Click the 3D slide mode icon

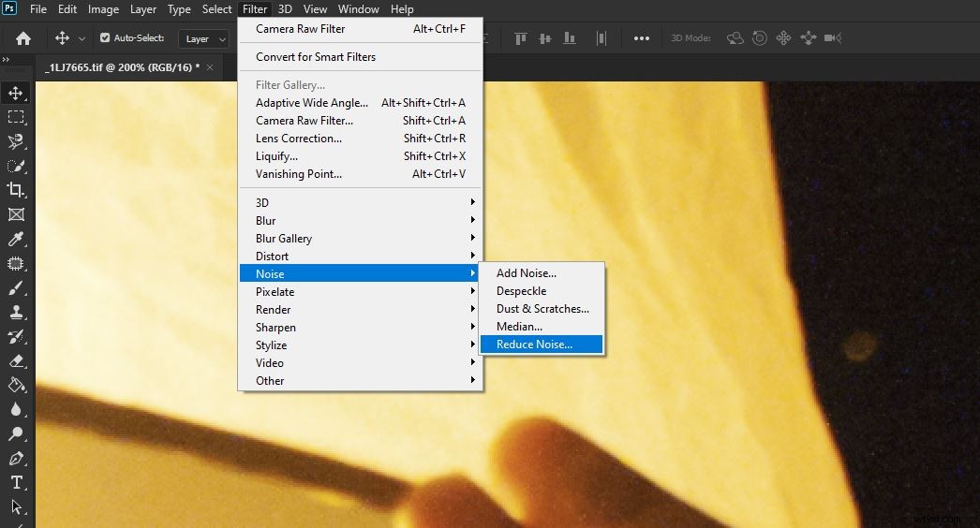tap(809, 38)
